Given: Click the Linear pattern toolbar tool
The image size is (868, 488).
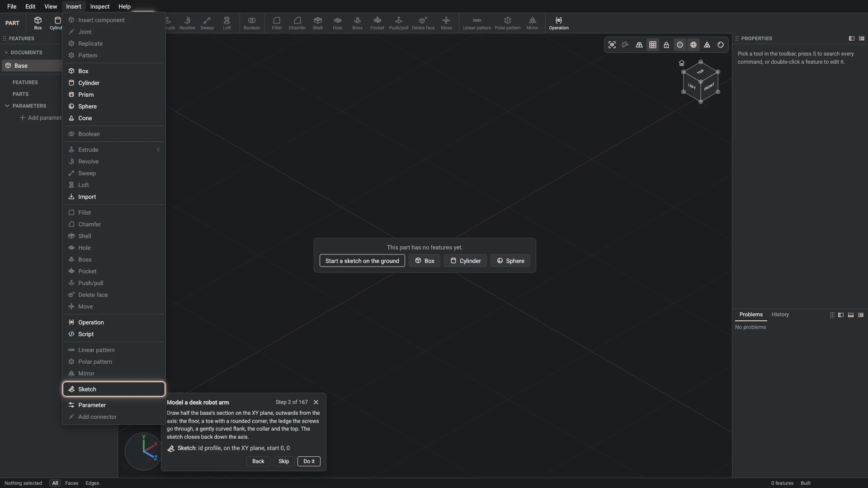Looking at the screenshot, I should click(x=477, y=23).
